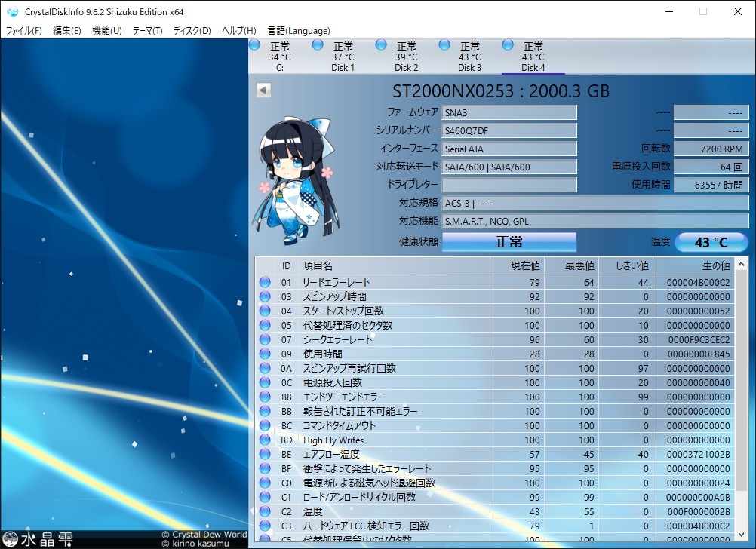Expand the ディスク(D) menu
756x549 pixels.
pyautogui.click(x=192, y=31)
